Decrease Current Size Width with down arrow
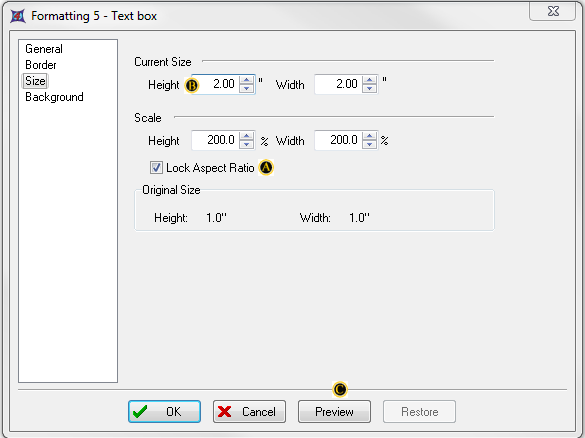 click(369, 88)
